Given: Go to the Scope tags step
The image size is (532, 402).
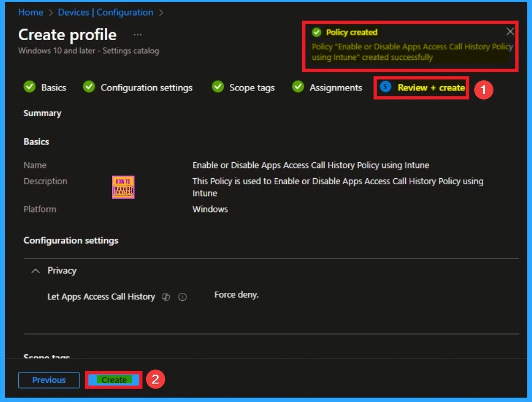Looking at the screenshot, I should (243, 87).
